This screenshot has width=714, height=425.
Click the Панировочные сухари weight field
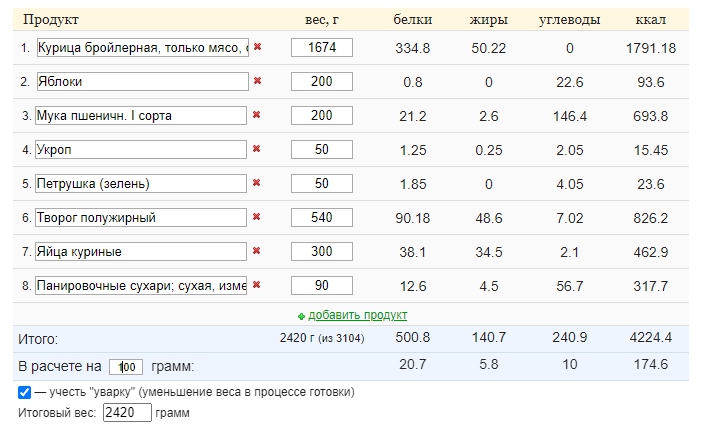[321, 286]
